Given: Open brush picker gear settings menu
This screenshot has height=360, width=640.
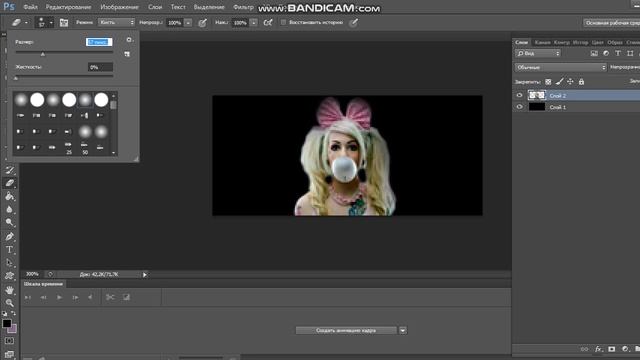Looking at the screenshot, I should coord(129,40).
